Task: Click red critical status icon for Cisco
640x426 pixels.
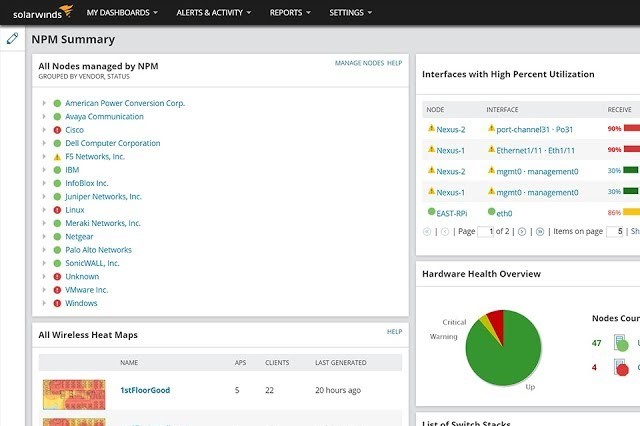Action: tap(57, 130)
